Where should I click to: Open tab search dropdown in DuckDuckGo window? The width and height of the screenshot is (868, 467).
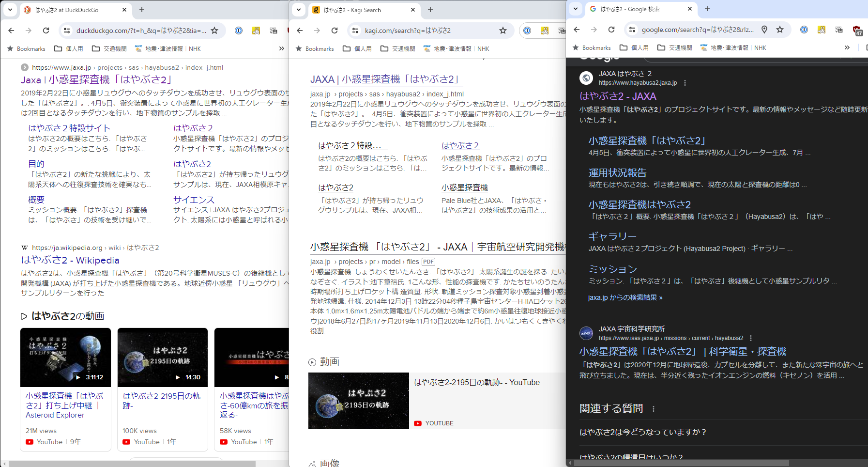[x=10, y=10]
